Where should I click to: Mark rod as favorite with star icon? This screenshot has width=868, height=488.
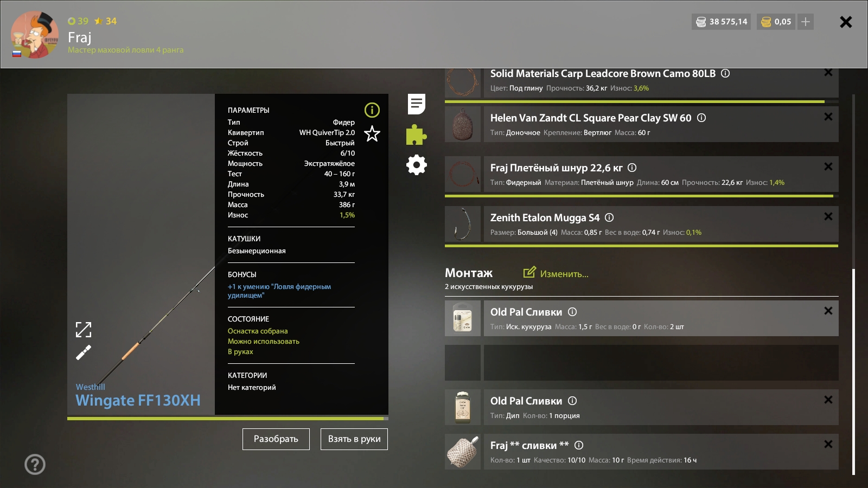(372, 133)
